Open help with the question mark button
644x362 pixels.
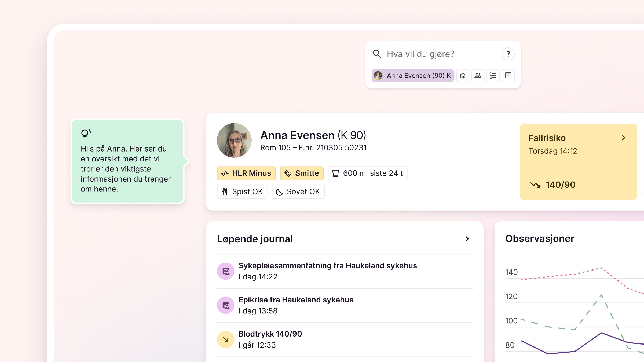click(508, 54)
